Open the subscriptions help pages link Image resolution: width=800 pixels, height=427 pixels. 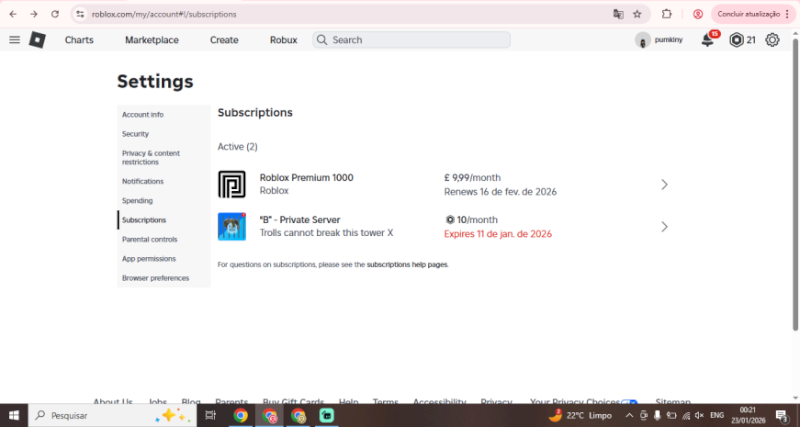click(x=407, y=265)
